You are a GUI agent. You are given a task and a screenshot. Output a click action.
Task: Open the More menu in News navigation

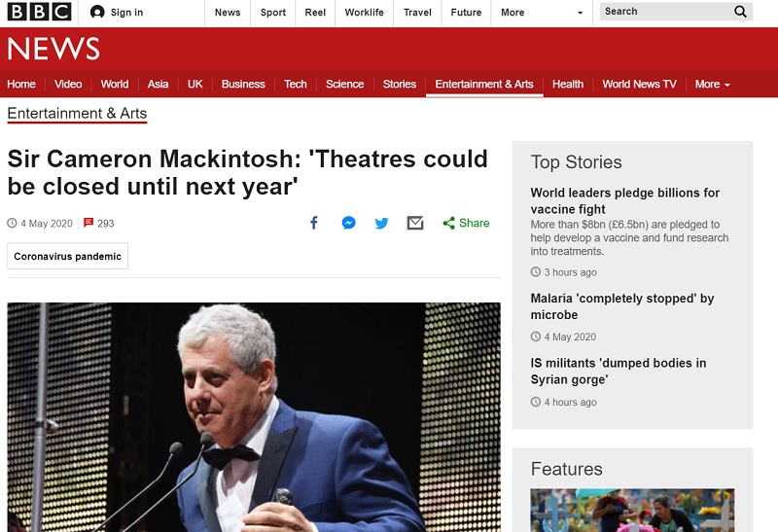click(x=712, y=84)
